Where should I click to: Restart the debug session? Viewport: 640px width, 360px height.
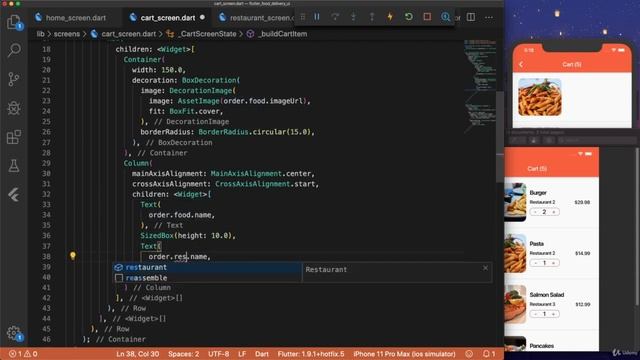pos(409,17)
